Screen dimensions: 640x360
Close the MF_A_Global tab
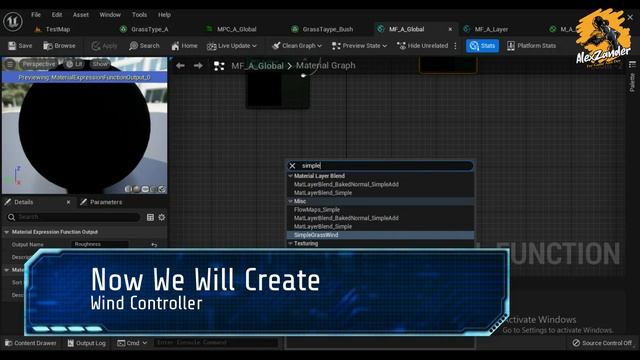450,29
